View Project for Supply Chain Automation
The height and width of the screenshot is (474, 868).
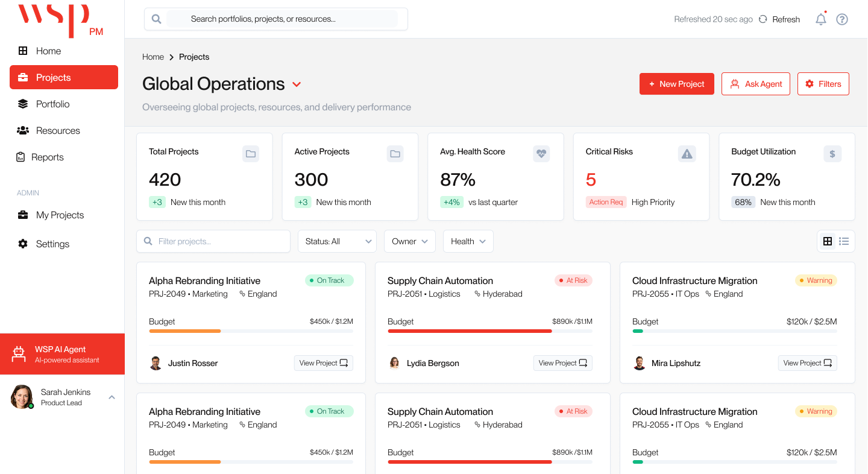point(562,363)
